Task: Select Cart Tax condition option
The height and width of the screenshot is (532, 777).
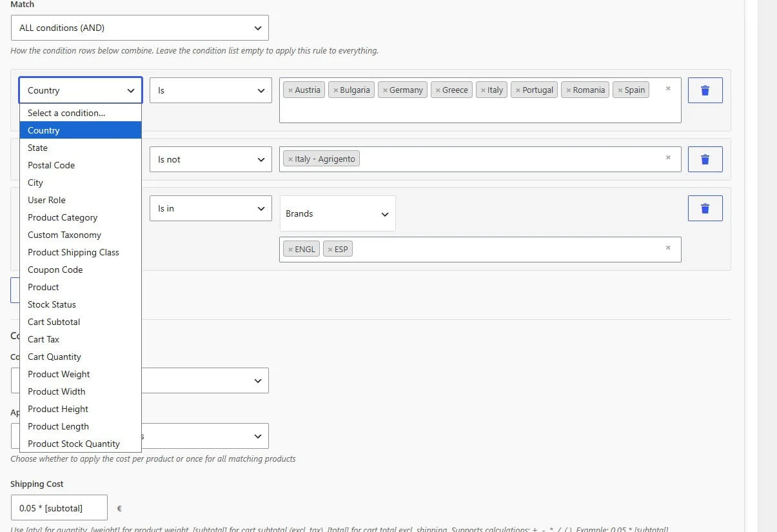Action: click(81, 339)
